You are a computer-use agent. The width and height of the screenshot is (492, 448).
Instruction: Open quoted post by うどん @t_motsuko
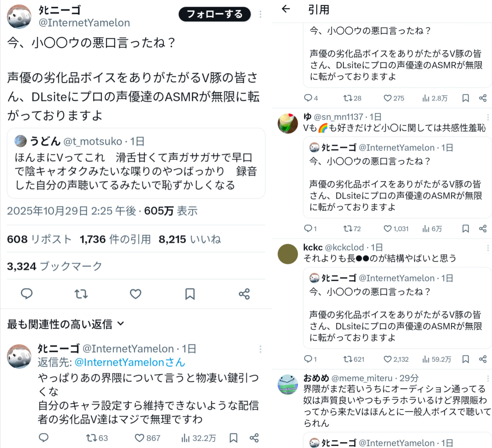(x=136, y=163)
